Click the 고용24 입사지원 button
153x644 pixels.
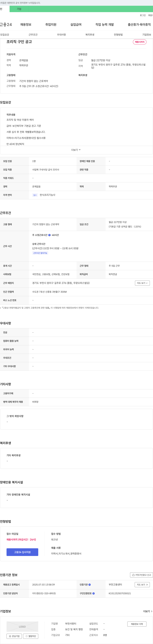22,552
